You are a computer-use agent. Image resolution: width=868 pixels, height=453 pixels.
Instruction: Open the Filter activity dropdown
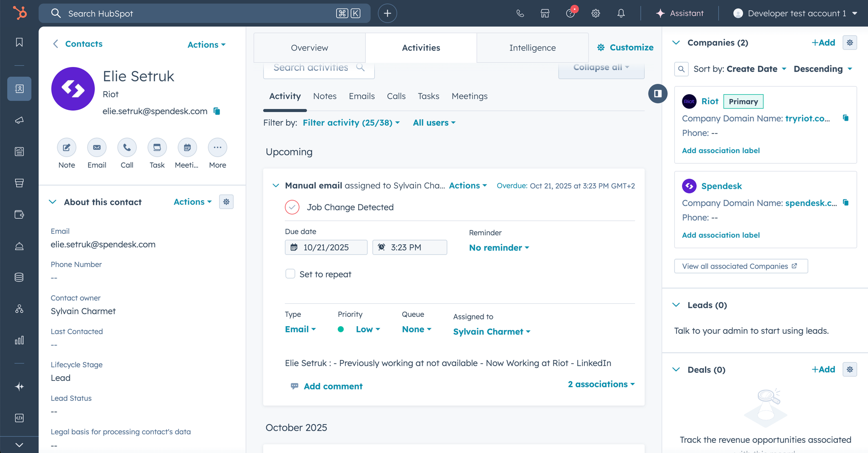click(x=351, y=123)
